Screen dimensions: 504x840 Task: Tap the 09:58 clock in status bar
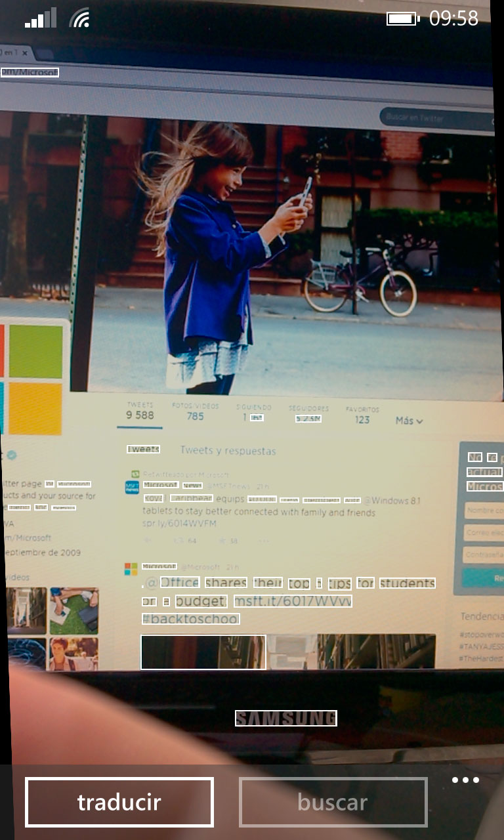(453, 18)
